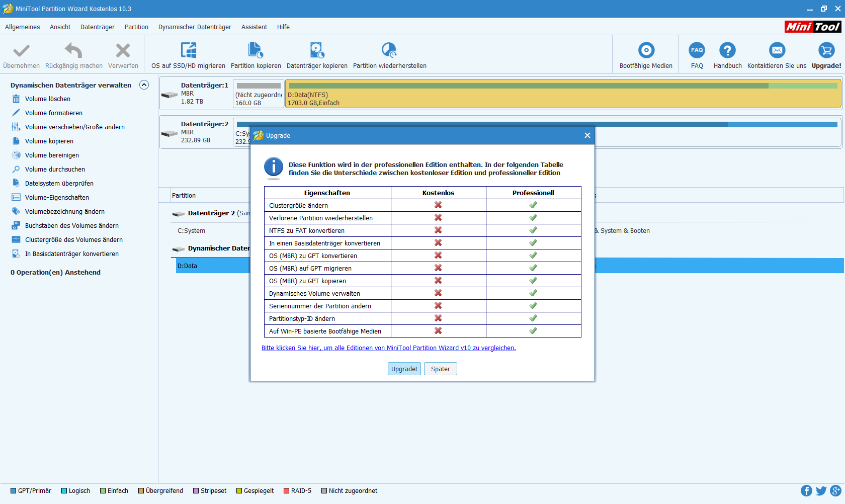Open Volume-Eigenschaften
Viewport: 845px width, 504px height.
pyautogui.click(x=57, y=198)
